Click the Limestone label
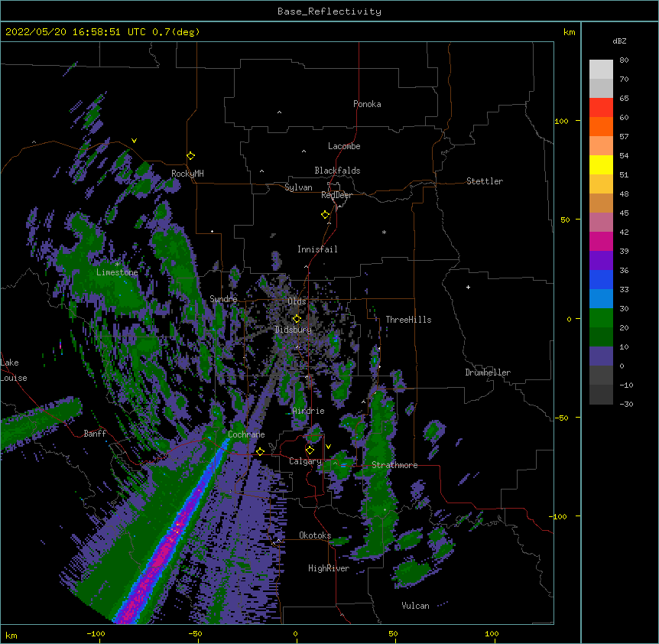Image resolution: width=659 pixels, height=644 pixels. [x=117, y=272]
